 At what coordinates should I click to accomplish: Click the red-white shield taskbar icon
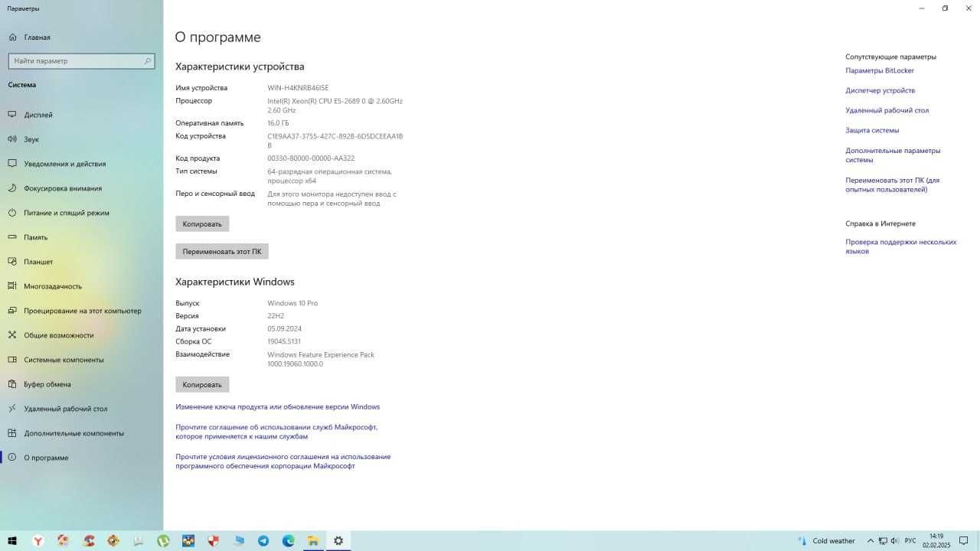tap(214, 541)
